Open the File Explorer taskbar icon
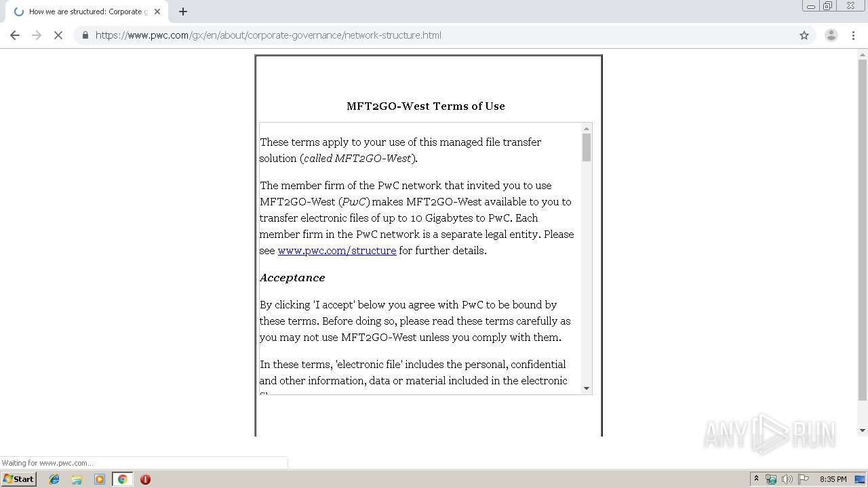This screenshot has width=868, height=488. (77, 479)
